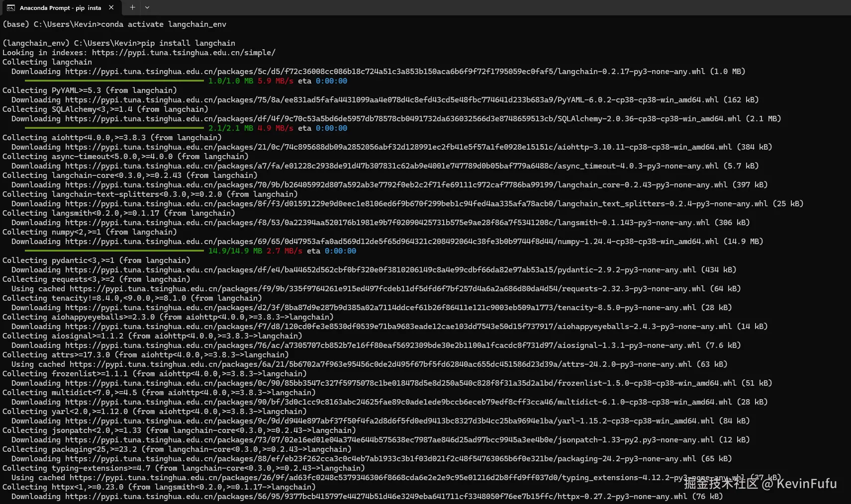This screenshot has width=851, height=504.
Task: Click the 'Collecting tenacity' output line
Action: (132, 298)
